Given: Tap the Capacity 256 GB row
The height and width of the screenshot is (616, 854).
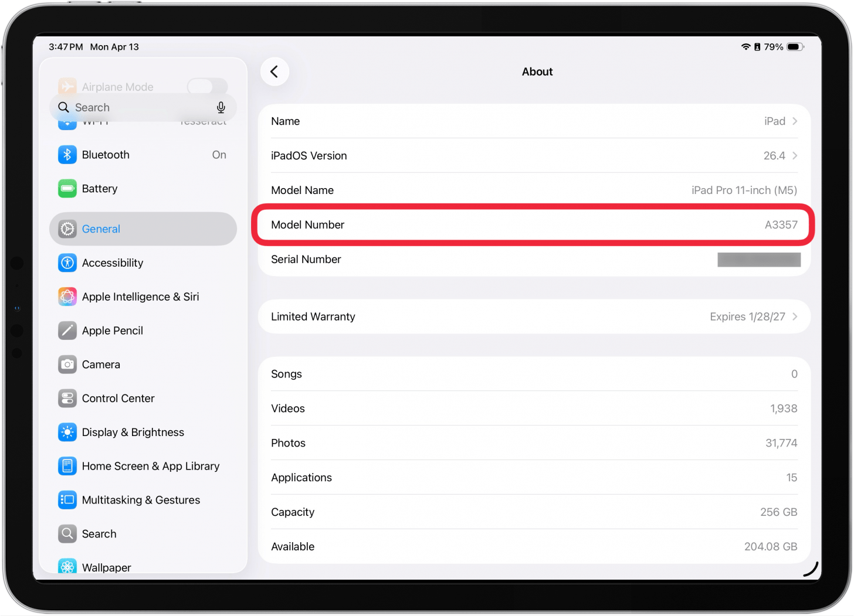Looking at the screenshot, I should (534, 512).
